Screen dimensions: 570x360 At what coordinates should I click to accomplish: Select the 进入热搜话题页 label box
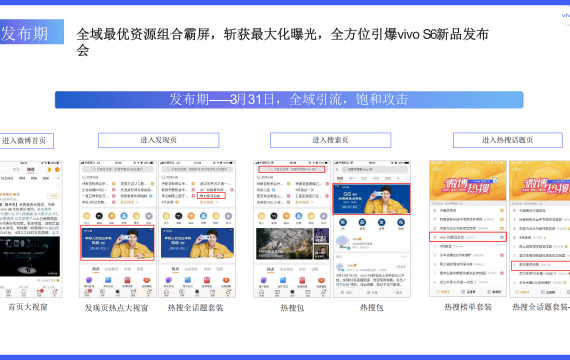click(x=507, y=140)
